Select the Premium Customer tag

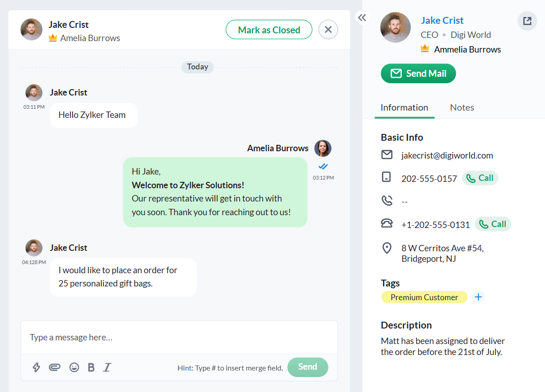point(424,297)
